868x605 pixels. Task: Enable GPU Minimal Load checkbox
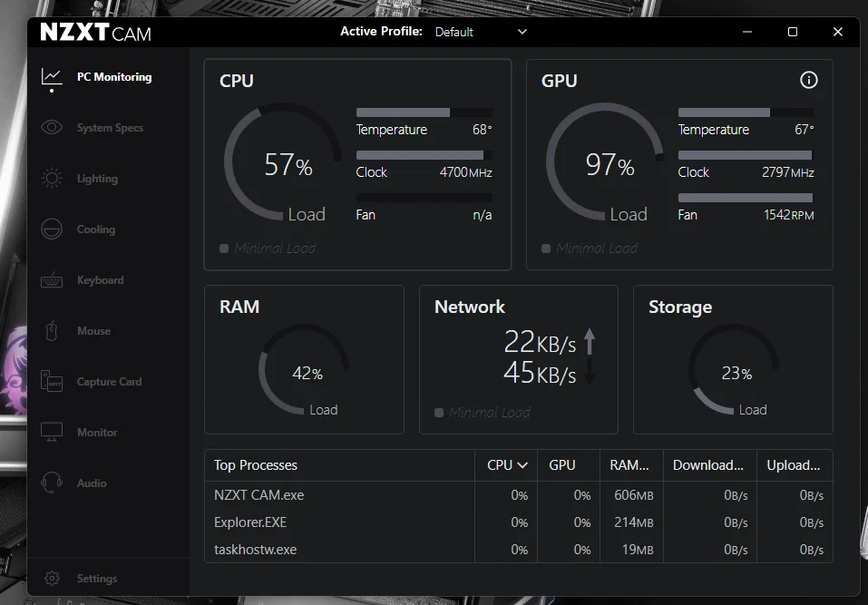546,249
